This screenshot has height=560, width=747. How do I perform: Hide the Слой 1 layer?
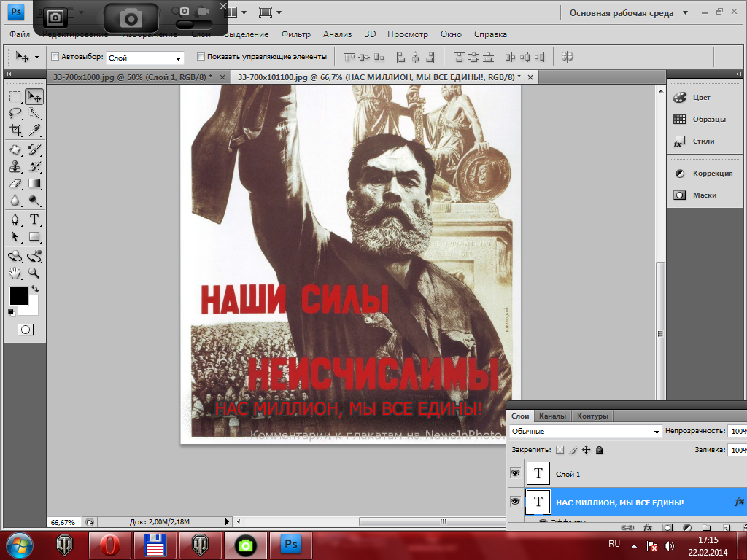click(515, 473)
